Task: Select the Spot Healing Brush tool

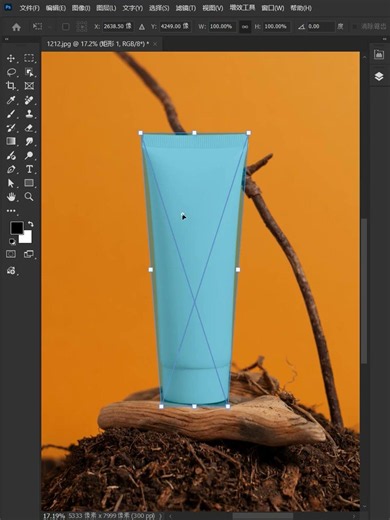Action: [x=29, y=100]
